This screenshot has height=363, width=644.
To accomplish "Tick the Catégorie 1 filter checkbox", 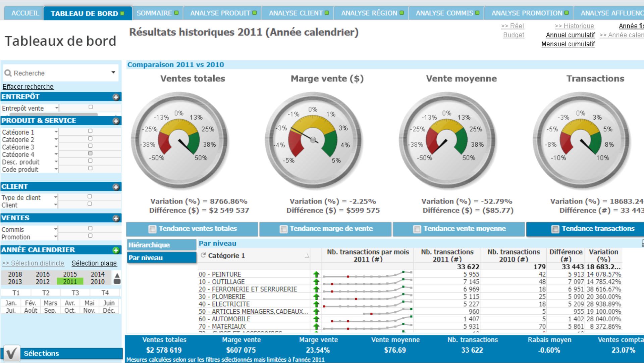I will (x=90, y=131).
